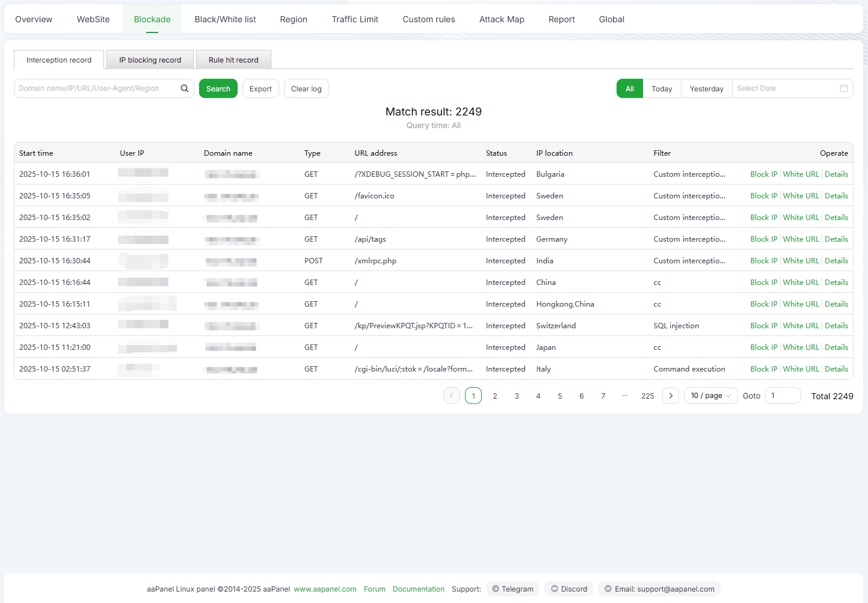Image resolution: width=868 pixels, height=603 pixels.
Task: Select the Yesterday time filter
Action: tap(706, 88)
